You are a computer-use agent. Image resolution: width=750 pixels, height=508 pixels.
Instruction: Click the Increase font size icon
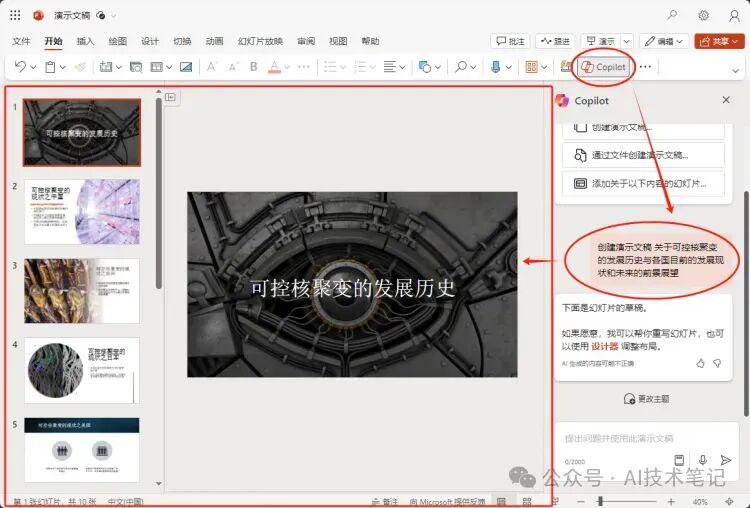[x=211, y=67]
